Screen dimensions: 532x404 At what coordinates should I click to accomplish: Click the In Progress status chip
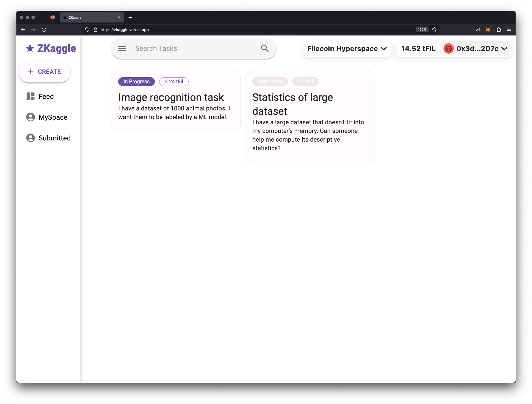pyautogui.click(x=136, y=82)
